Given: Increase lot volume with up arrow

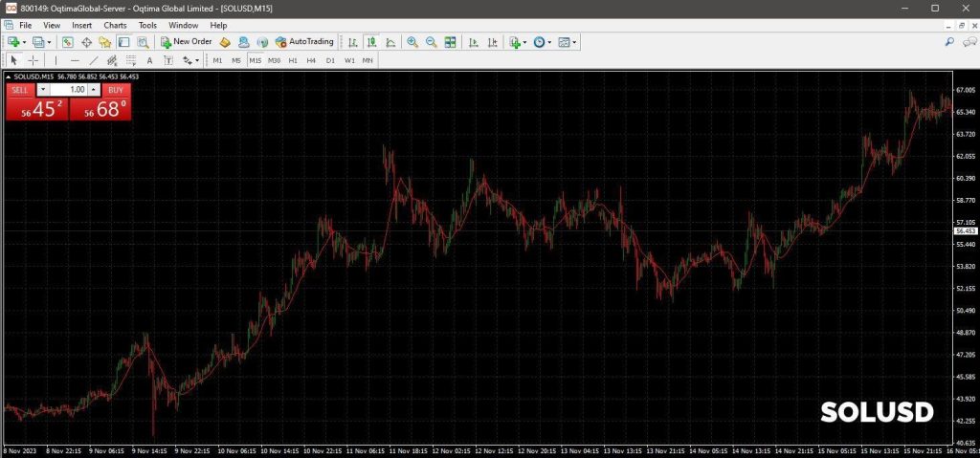Looking at the screenshot, I should pyautogui.click(x=94, y=89).
